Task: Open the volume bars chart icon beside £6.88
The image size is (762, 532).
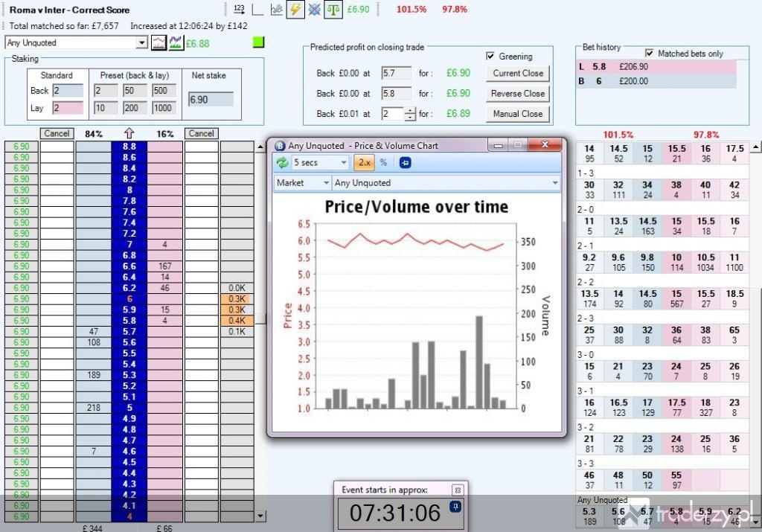Action: coord(176,42)
